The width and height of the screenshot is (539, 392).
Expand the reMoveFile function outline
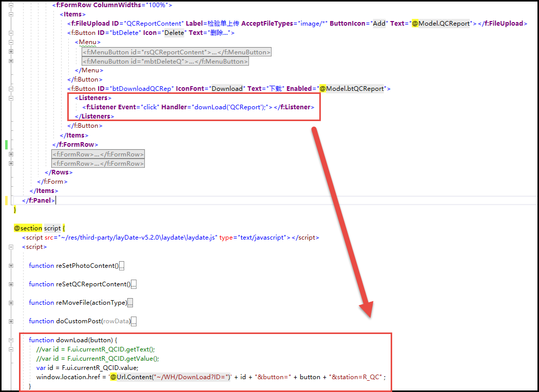coord(11,303)
